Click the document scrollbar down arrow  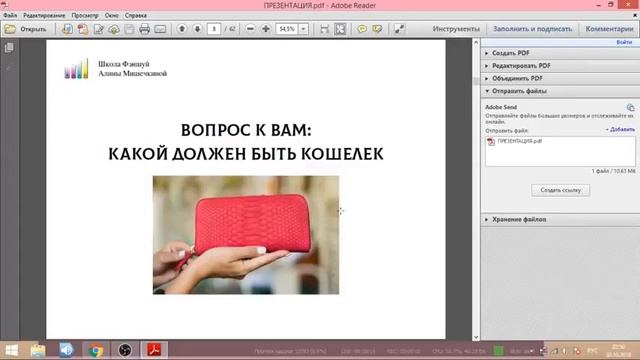pos(476,337)
